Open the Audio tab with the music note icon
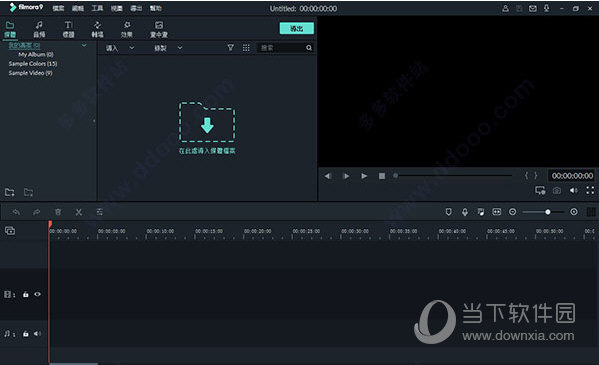The image size is (599, 365). (x=39, y=29)
